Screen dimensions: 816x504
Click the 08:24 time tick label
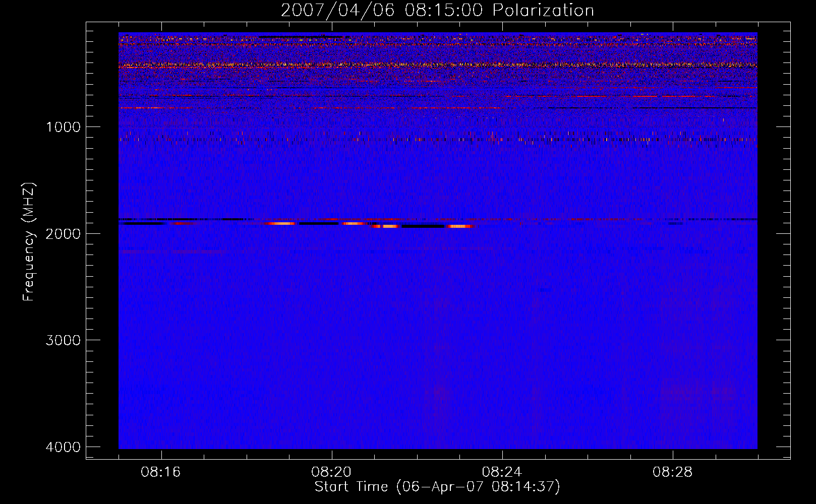(x=502, y=472)
